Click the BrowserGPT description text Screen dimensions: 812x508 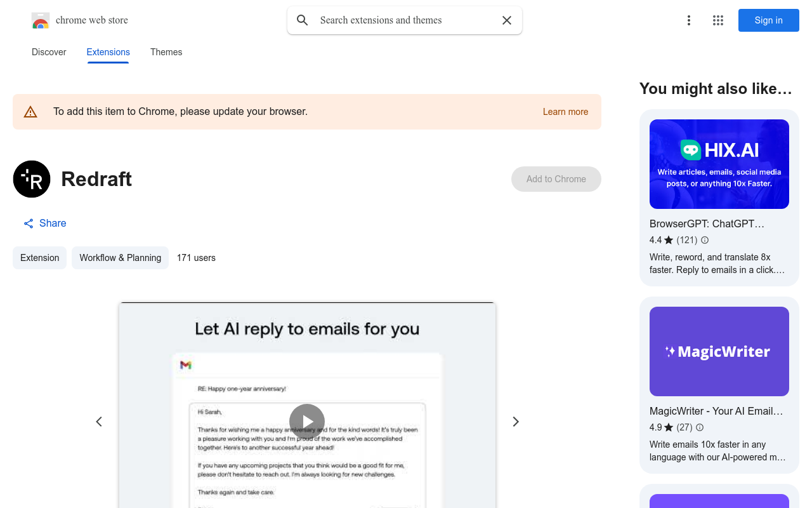pos(717,264)
